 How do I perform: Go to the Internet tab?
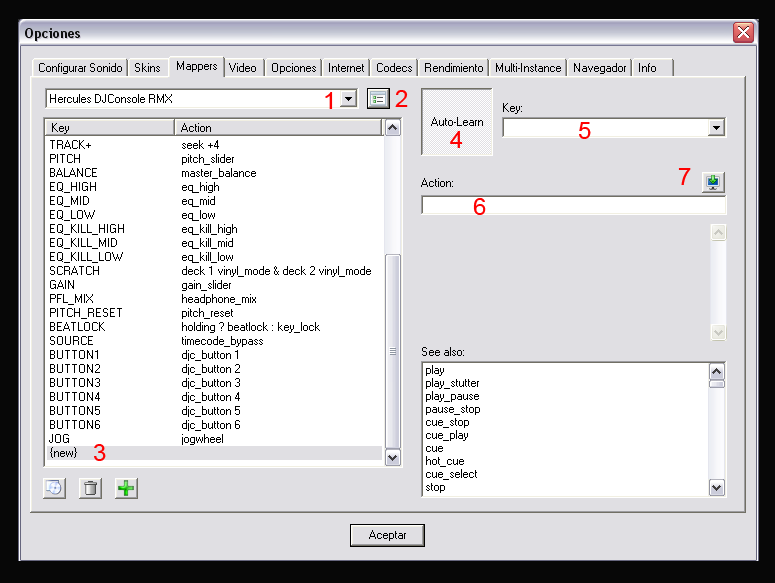coord(346,68)
